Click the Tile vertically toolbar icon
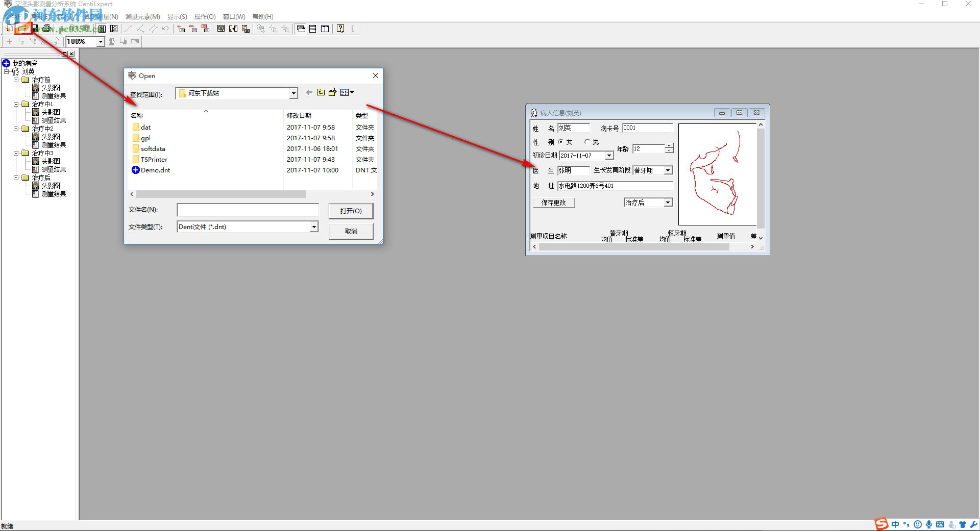The image size is (980, 531). [325, 29]
